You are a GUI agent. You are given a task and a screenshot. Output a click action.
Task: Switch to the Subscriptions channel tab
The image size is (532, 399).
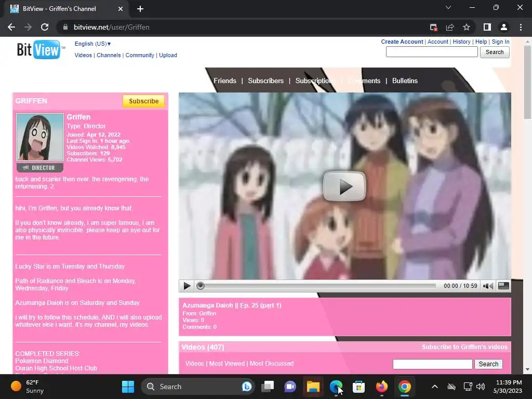pos(315,81)
